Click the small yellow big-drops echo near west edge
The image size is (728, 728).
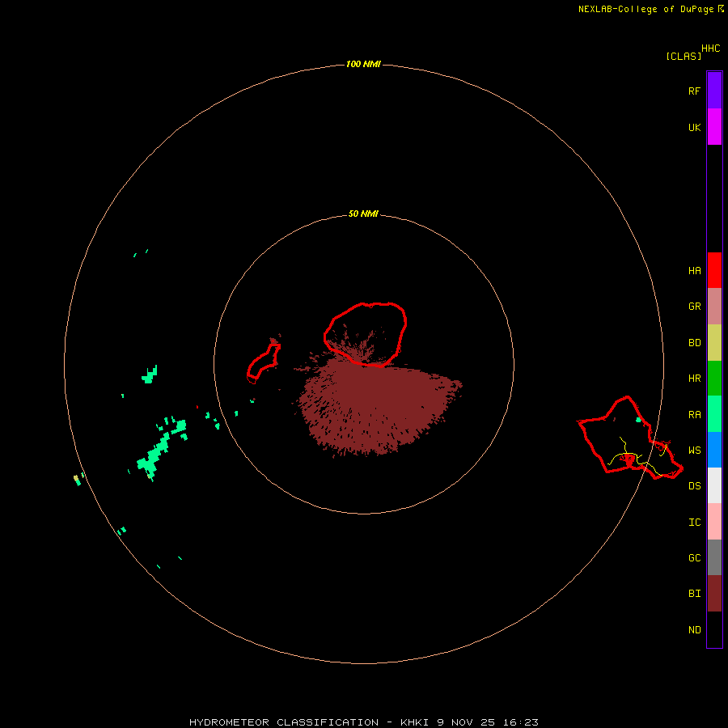click(x=77, y=480)
